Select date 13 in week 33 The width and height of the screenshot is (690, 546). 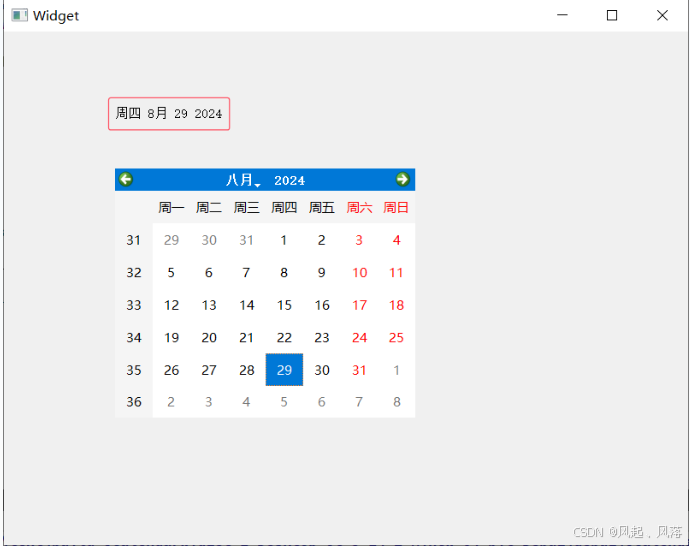pos(209,305)
